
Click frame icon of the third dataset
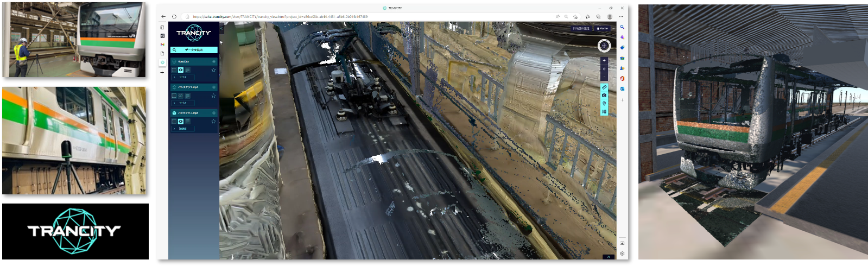coord(174,122)
